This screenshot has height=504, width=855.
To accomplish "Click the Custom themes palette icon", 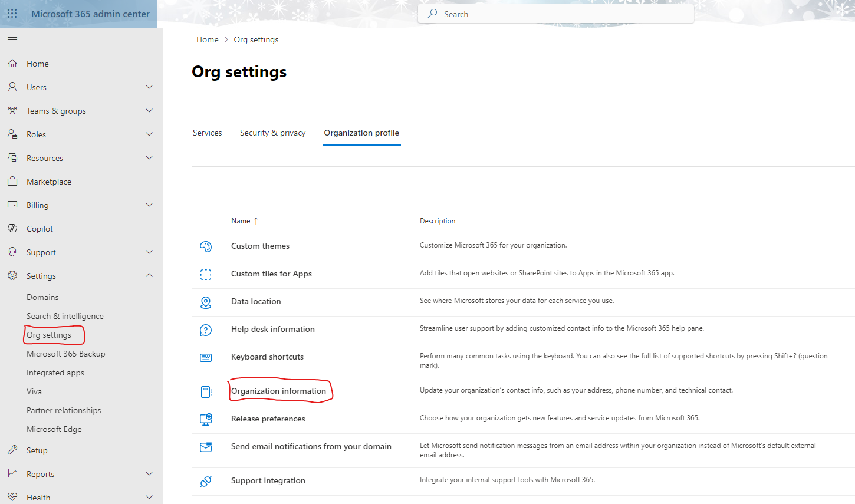I will 206,246.
